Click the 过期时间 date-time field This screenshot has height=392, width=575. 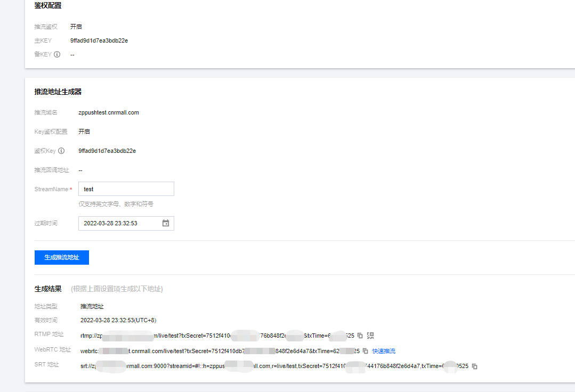[120, 223]
